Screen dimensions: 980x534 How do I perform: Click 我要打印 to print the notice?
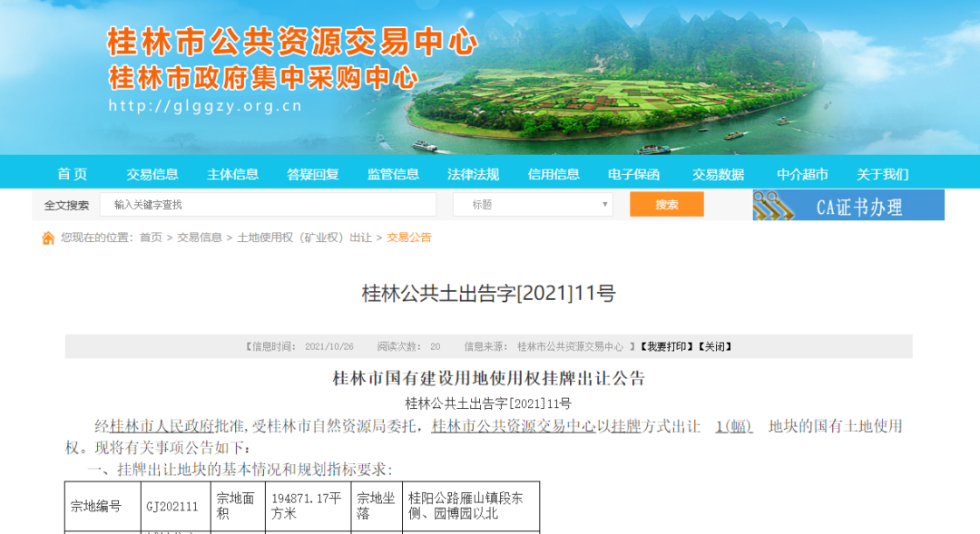click(x=667, y=346)
